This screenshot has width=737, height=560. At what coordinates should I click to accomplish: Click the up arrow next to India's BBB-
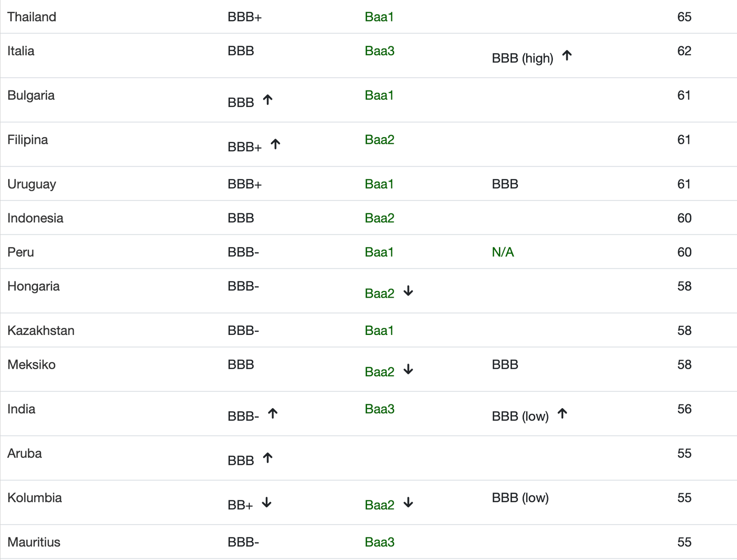coord(273,414)
